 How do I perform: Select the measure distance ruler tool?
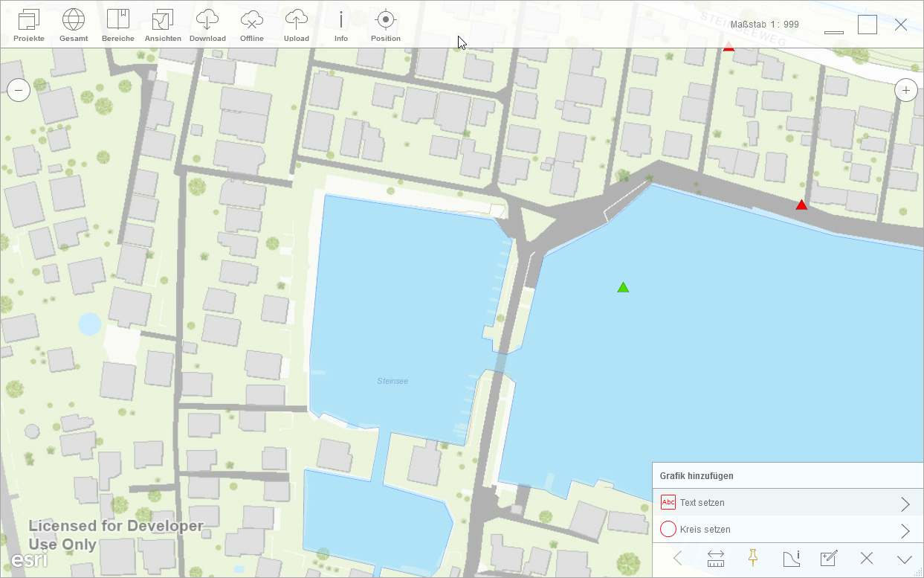(716, 559)
